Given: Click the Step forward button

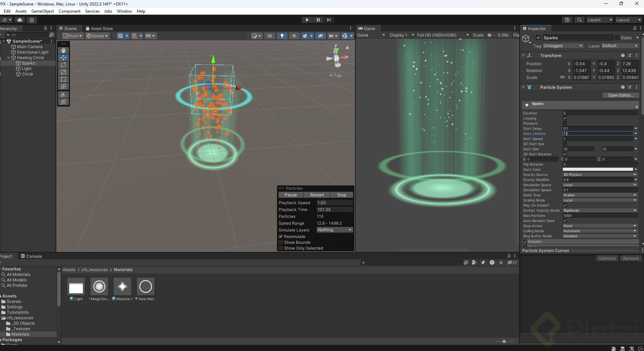Looking at the screenshot, I should click(329, 20).
